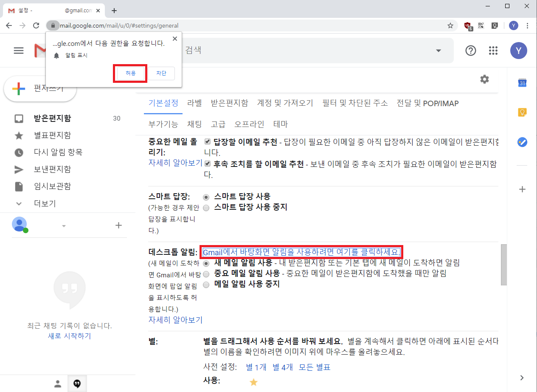Open the Google account avatar Y
The image size is (537, 392).
tap(519, 50)
